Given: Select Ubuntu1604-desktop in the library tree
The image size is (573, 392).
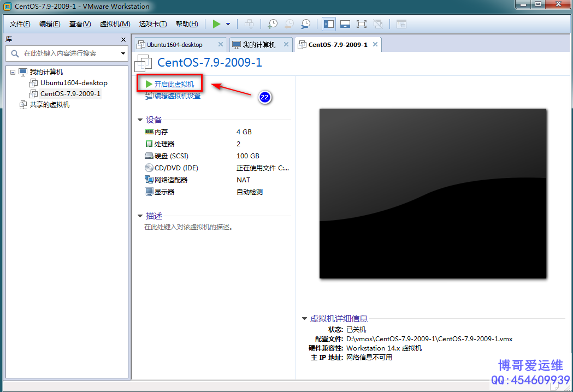Looking at the screenshot, I should (x=73, y=83).
